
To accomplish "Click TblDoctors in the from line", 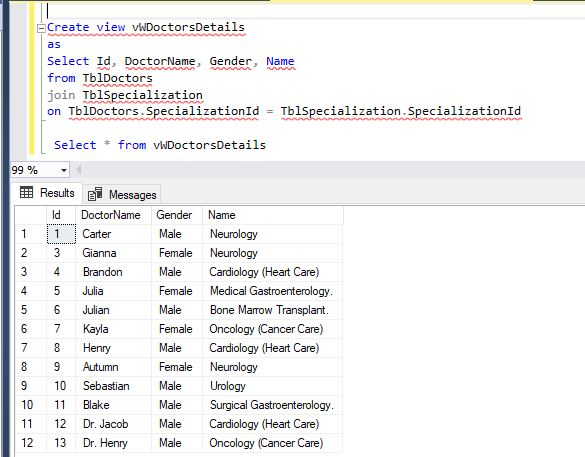I will point(118,78).
